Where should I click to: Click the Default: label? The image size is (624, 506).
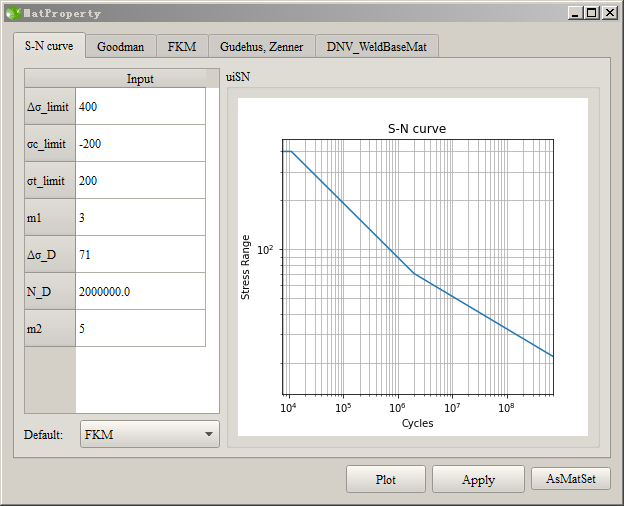(x=43, y=434)
